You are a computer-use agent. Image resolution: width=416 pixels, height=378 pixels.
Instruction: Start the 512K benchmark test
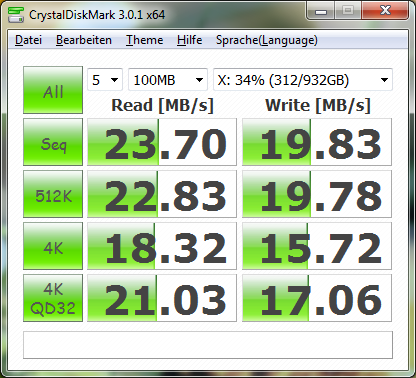[53, 194]
